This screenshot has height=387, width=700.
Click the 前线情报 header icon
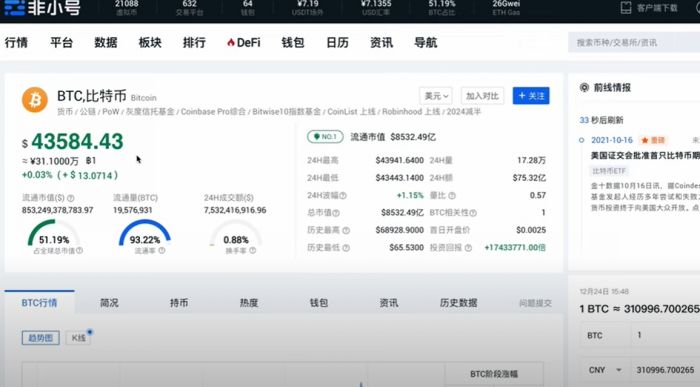(584, 87)
